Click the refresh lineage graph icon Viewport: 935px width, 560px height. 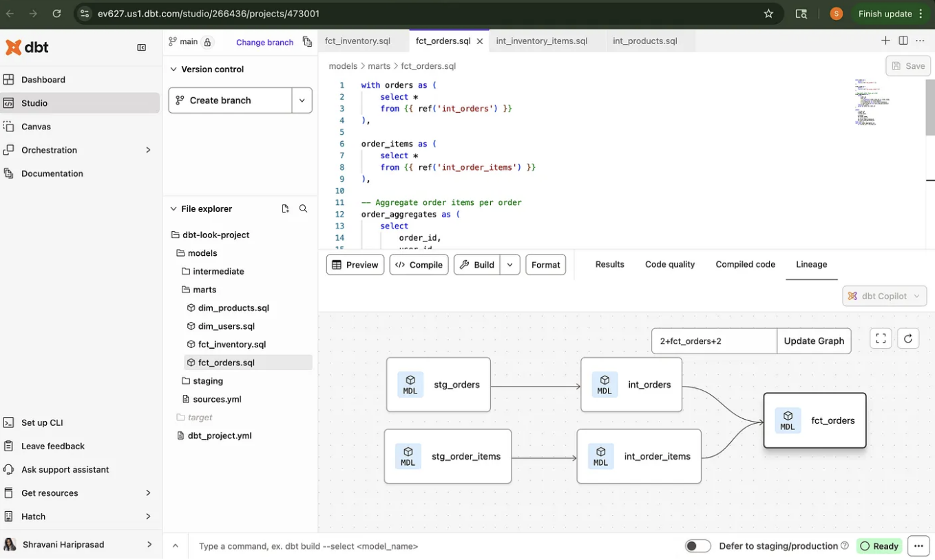coord(908,338)
